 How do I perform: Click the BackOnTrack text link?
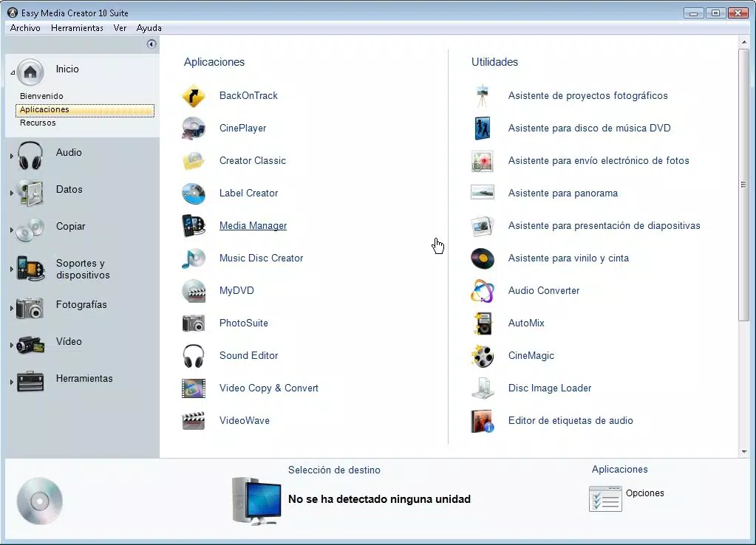point(248,95)
